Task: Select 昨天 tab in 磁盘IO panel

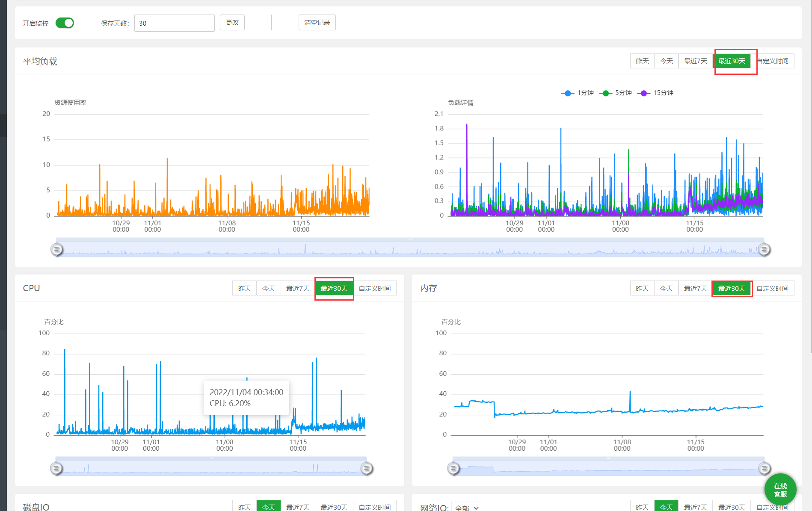Action: coord(245,507)
